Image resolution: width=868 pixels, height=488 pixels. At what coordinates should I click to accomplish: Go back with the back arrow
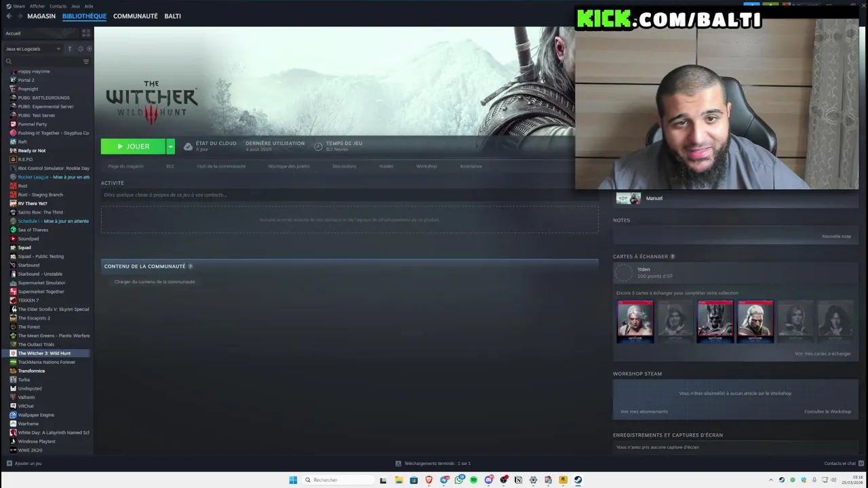[9, 16]
